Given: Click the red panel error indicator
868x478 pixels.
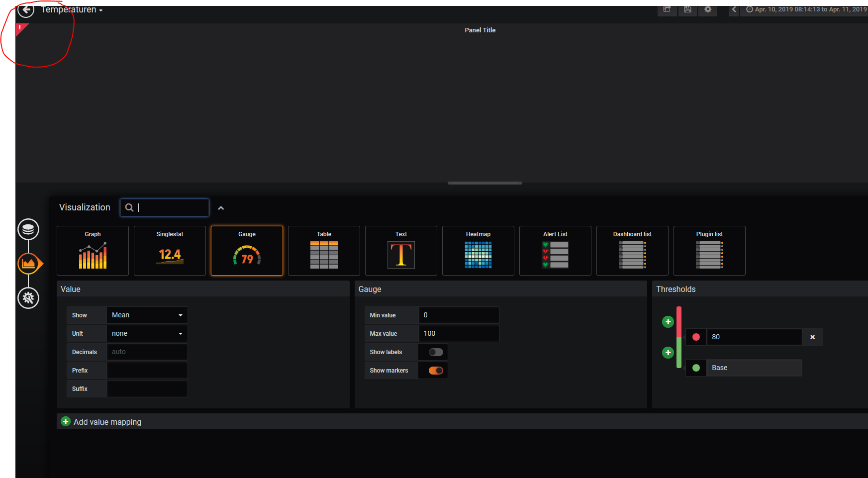Looking at the screenshot, I should (x=20, y=28).
